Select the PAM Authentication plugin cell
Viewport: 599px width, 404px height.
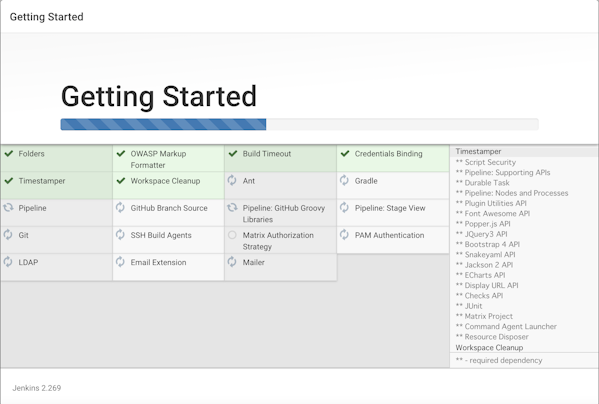[393, 240]
